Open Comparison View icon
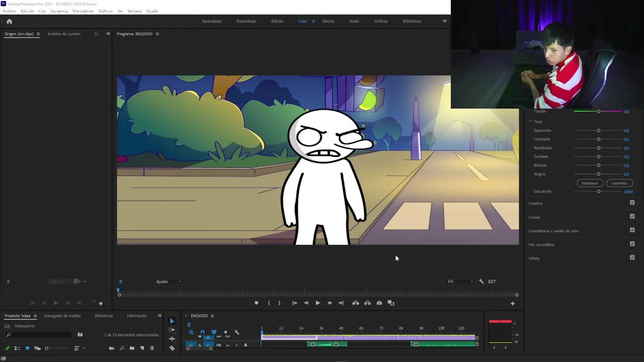 [x=391, y=303]
